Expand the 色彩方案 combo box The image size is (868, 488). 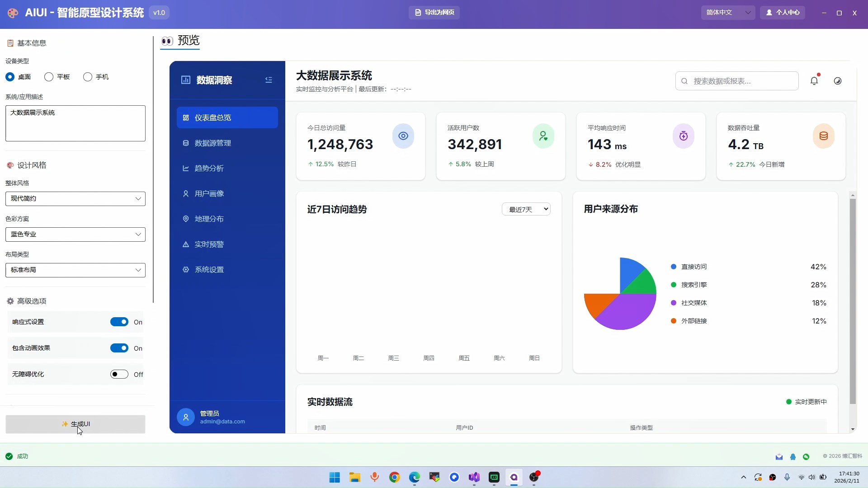coord(75,235)
